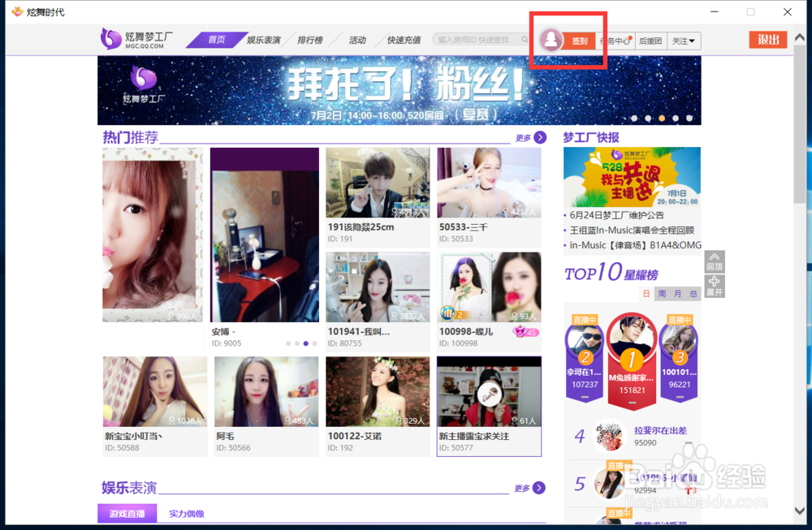Click rank 3 avatar 100101...
Viewport: 812px width, 530px height.
tap(679, 341)
